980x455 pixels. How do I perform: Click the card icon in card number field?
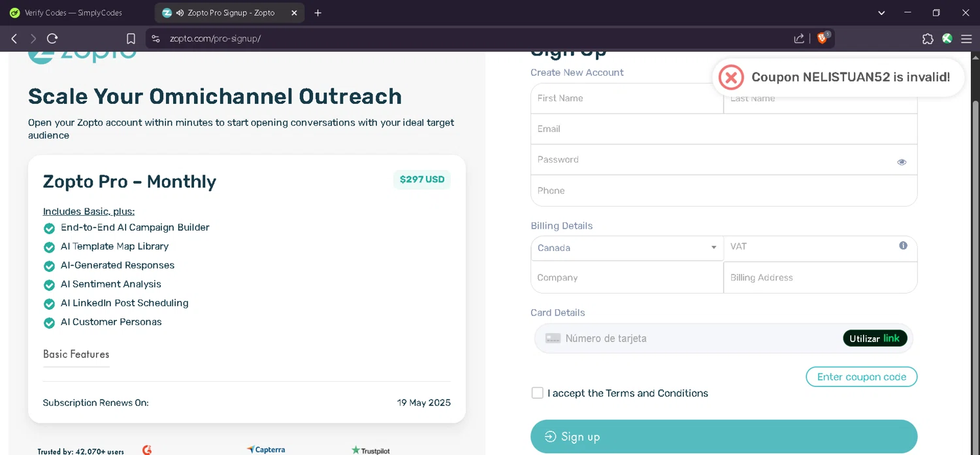pyautogui.click(x=553, y=339)
